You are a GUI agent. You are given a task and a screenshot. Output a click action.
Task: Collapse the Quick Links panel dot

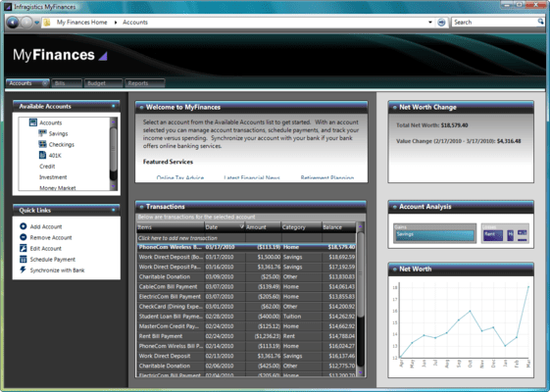113,210
